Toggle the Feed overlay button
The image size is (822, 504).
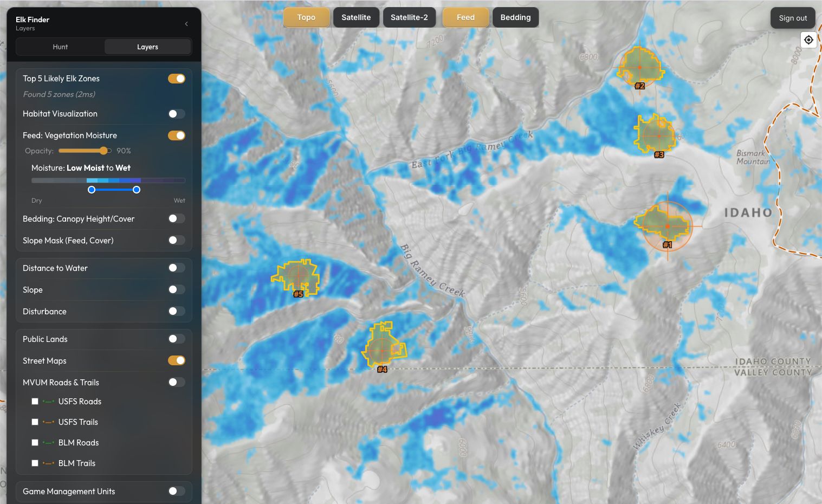(x=465, y=17)
